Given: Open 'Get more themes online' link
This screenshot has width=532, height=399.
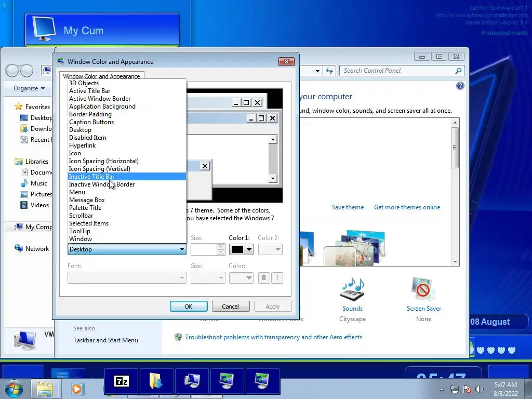Looking at the screenshot, I should point(407,207).
